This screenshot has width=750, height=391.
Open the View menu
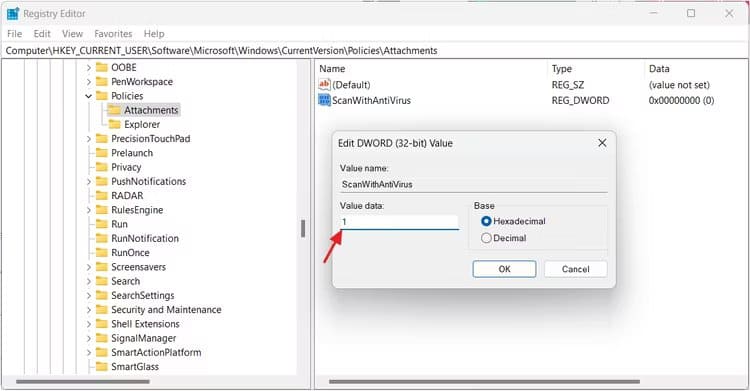click(x=72, y=34)
